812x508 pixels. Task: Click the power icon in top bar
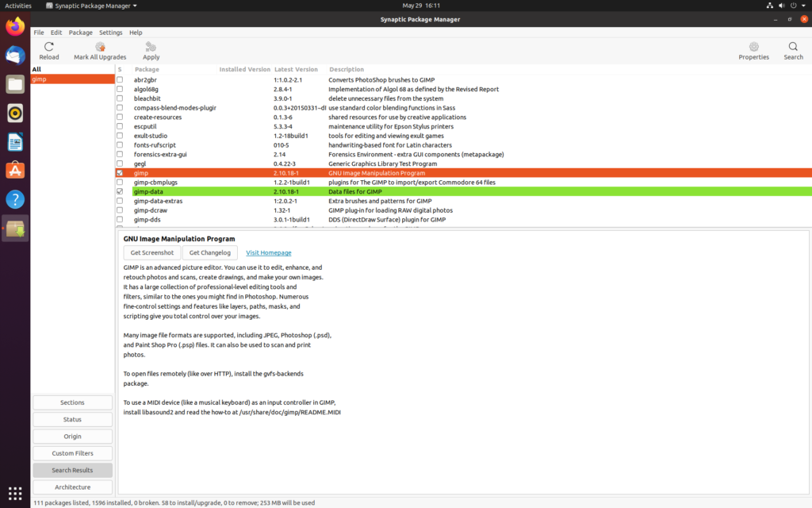(793, 6)
